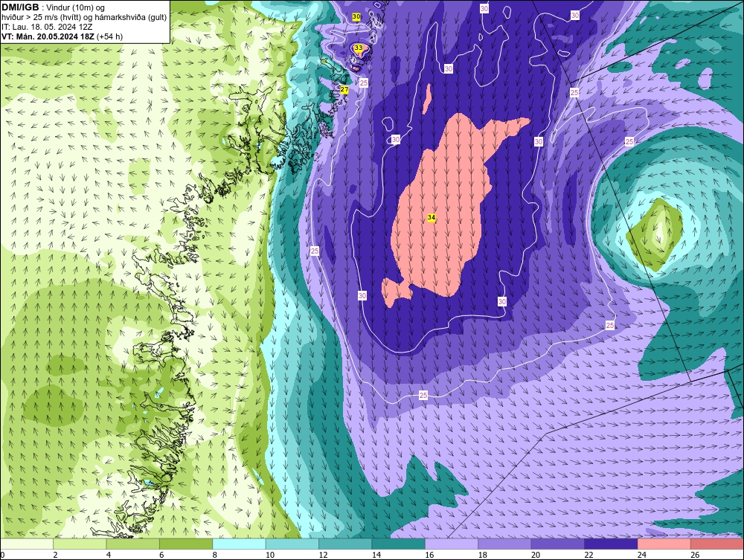Image resolution: width=744 pixels, height=560 pixels.
Task: Click the legend scale value "0"
Action: tap(2, 555)
